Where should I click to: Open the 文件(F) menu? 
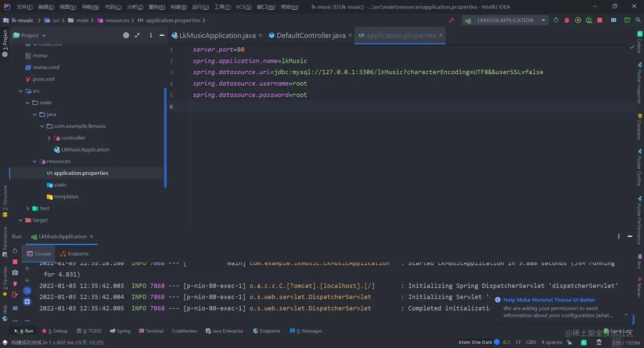(x=24, y=7)
